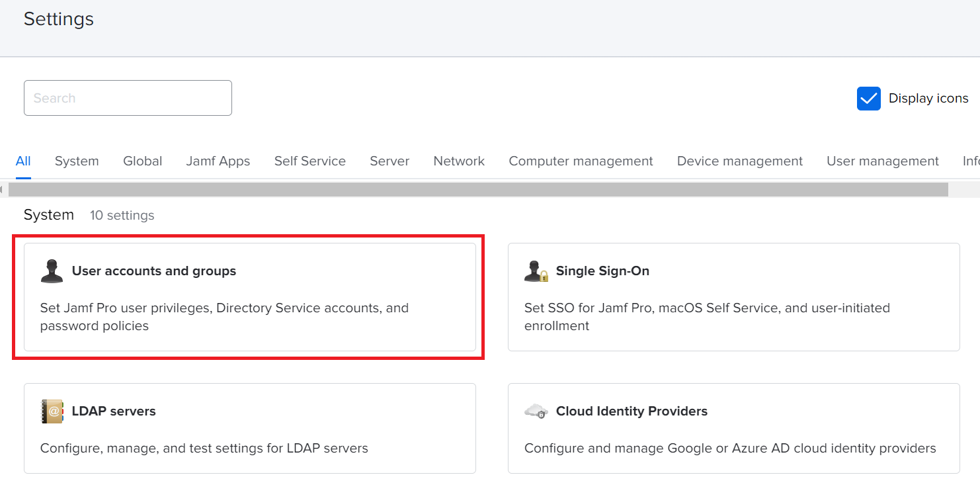
Task: Click the scrollbar left arrow
Action: (3, 190)
